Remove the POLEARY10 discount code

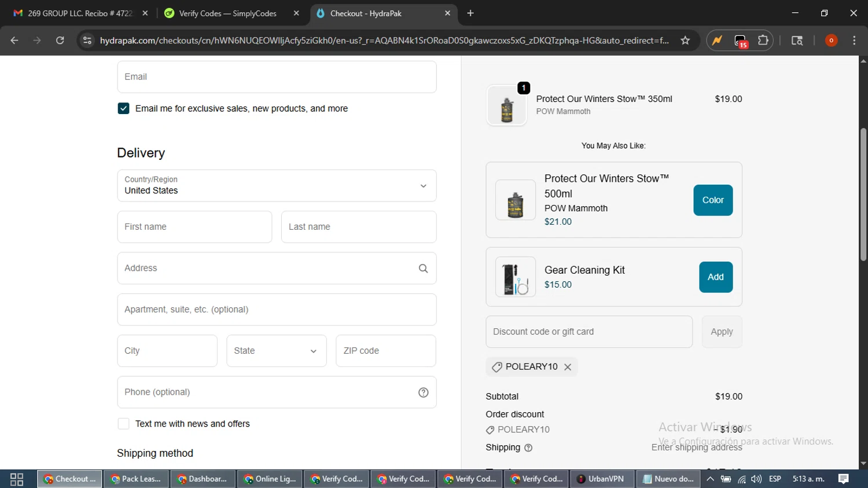pos(568,367)
